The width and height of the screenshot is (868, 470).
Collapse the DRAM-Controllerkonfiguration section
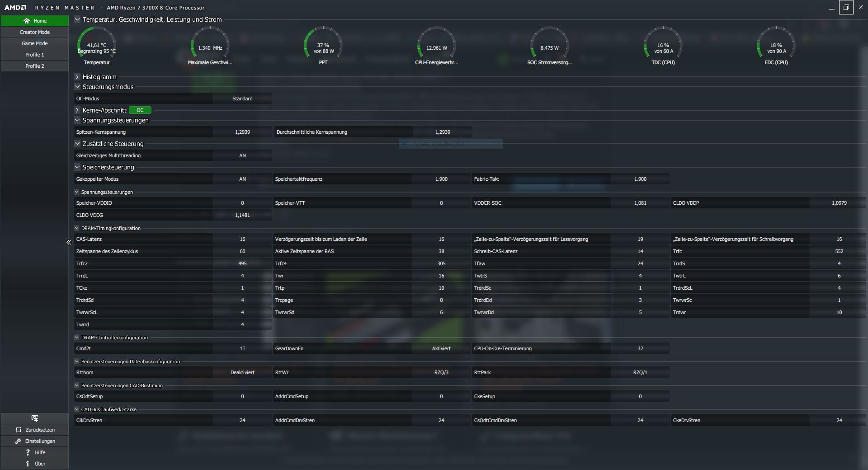tap(77, 338)
